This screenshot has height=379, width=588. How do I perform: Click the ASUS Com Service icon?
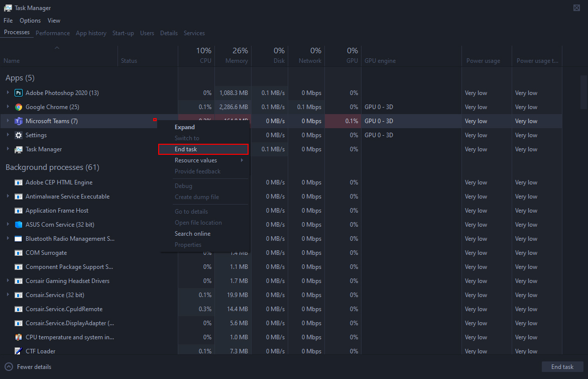click(x=19, y=224)
